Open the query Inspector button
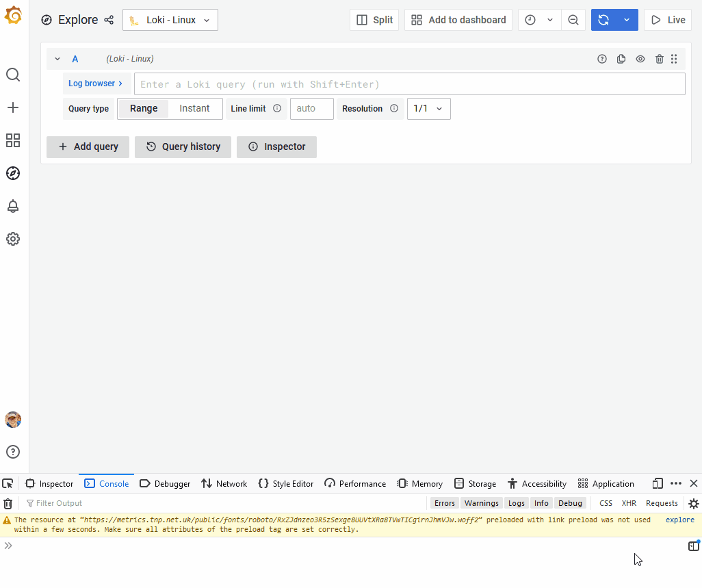 (276, 147)
